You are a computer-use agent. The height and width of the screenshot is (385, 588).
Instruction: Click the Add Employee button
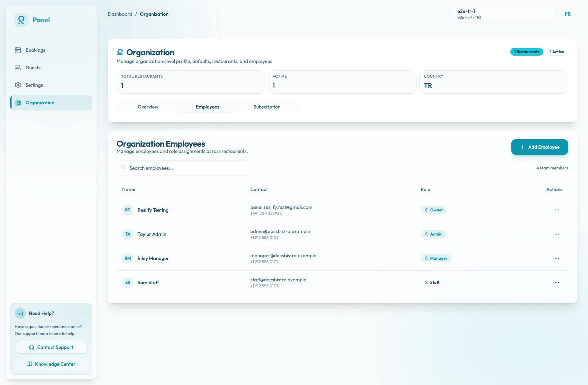pyautogui.click(x=540, y=147)
